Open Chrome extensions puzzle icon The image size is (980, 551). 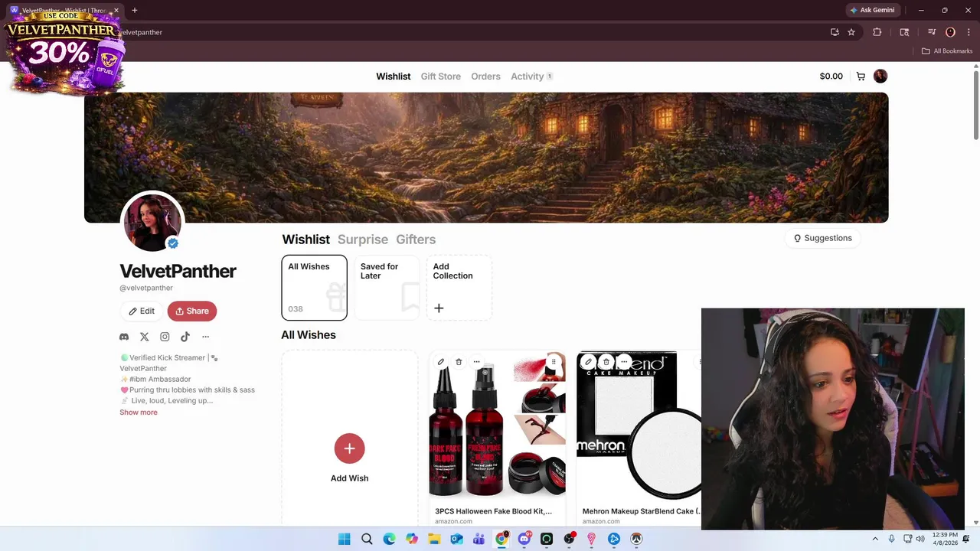pyautogui.click(x=877, y=32)
